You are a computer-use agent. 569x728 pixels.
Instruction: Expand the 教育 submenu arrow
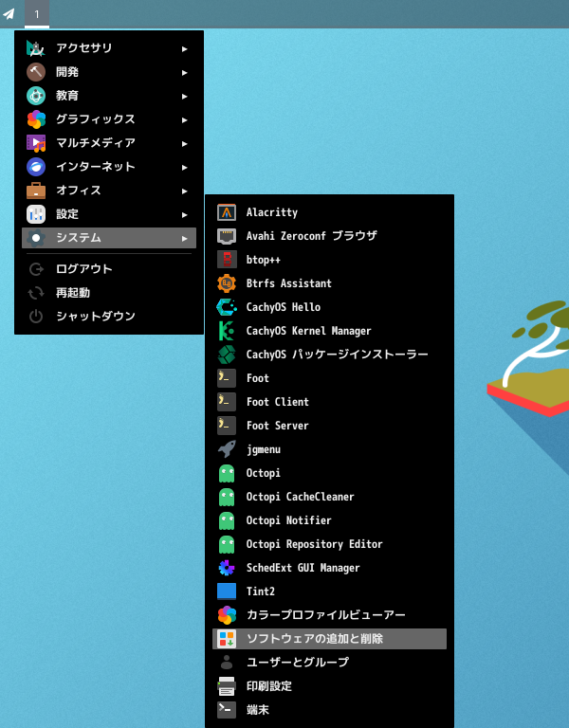tap(184, 96)
